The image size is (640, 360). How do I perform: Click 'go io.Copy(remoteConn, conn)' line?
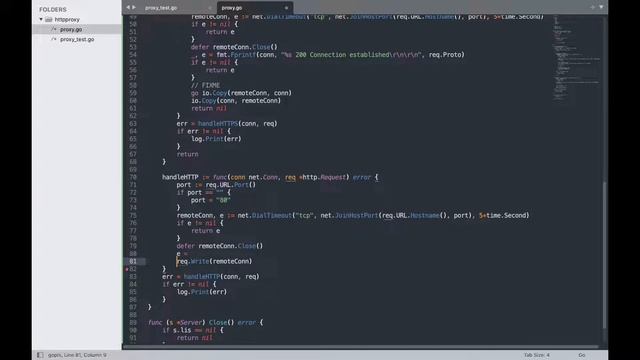(x=241, y=93)
